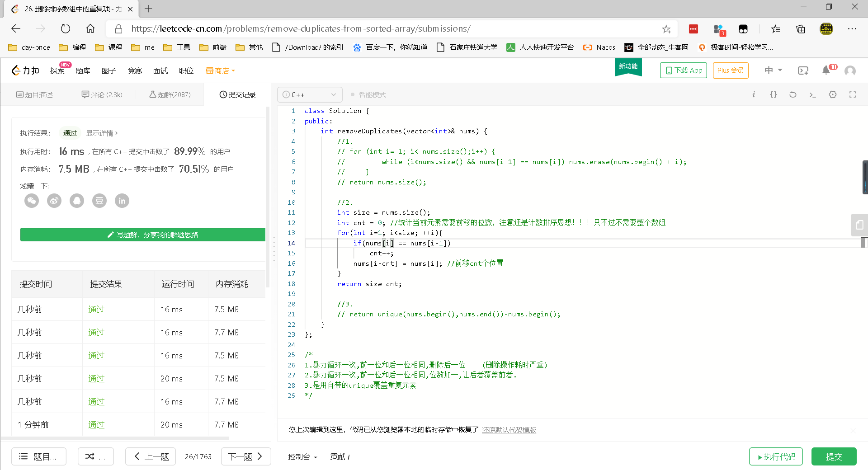Screen dimensions: 868x470
Task: Click the 新功能 new feature banner
Action: point(628,67)
